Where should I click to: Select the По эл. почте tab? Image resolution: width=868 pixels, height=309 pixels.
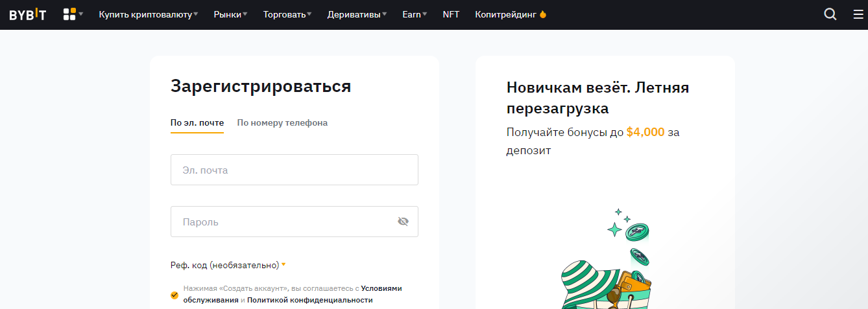point(197,122)
